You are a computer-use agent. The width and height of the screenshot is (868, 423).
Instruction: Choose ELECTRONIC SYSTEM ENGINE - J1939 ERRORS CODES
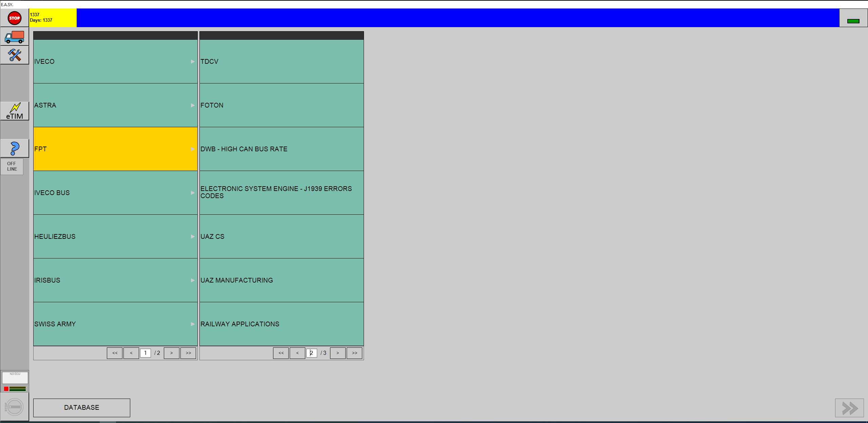[282, 193]
